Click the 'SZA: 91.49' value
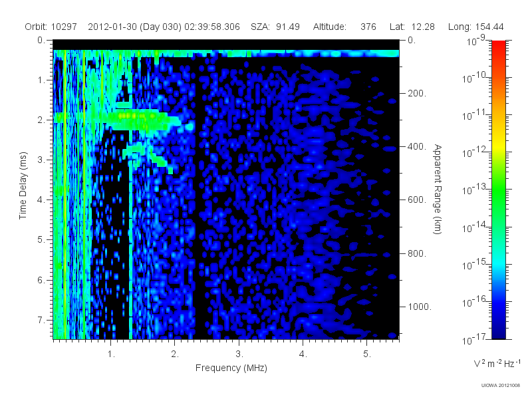 point(275,27)
